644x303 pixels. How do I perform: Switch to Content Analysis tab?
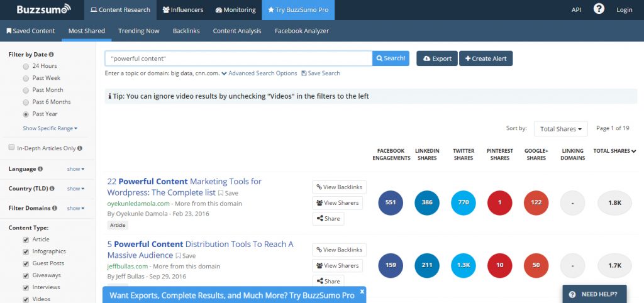[x=237, y=31]
